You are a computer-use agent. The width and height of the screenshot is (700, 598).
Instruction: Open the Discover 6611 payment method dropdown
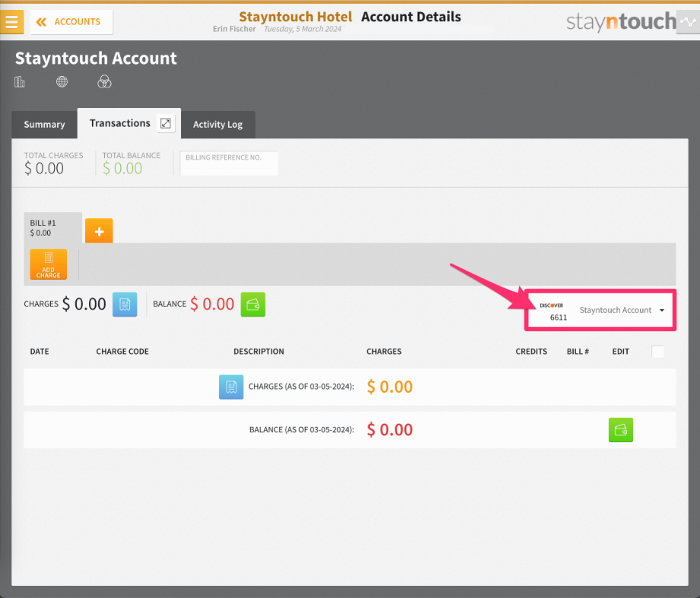coord(600,310)
